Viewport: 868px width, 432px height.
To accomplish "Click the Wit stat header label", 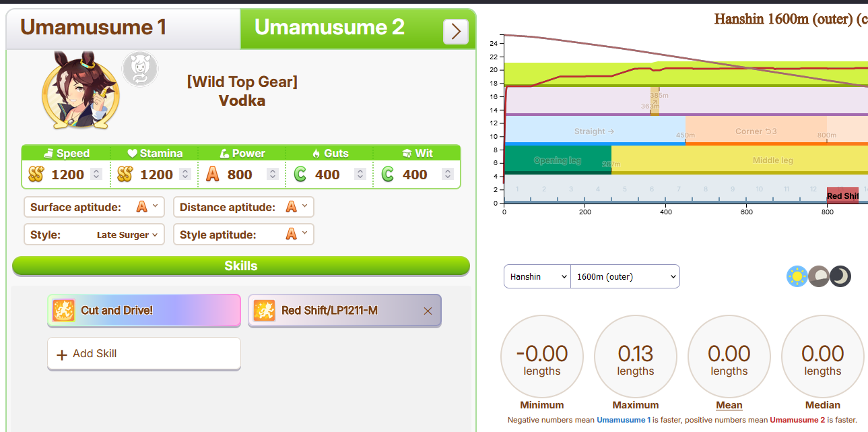I will pyautogui.click(x=418, y=153).
